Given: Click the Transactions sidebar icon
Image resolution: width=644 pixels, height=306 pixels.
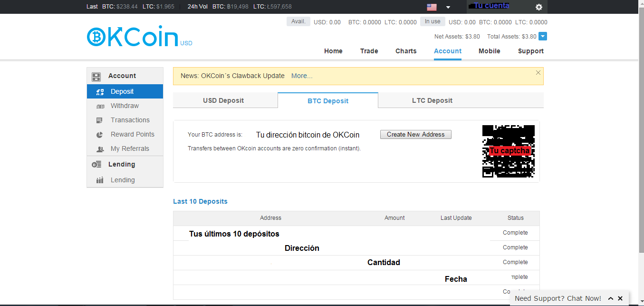Looking at the screenshot, I should coord(99,120).
